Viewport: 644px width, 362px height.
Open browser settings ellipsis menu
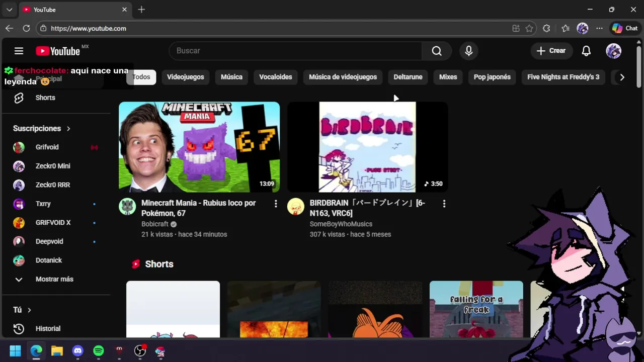coord(599,28)
